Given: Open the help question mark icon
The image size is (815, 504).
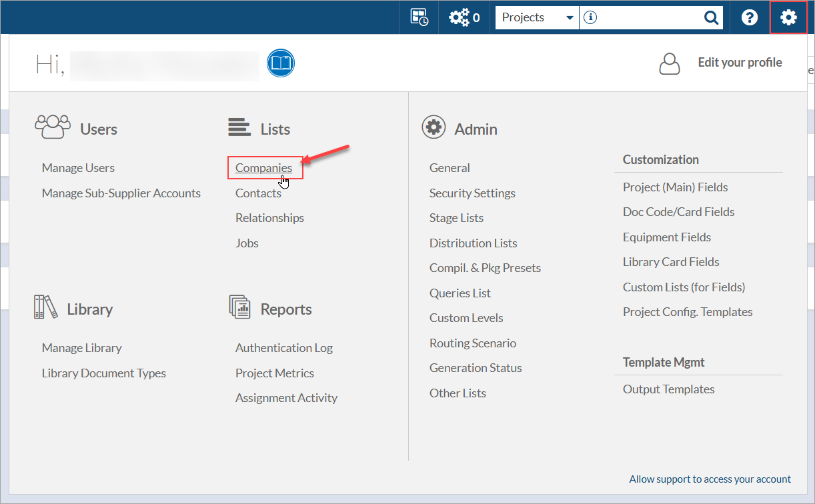Looking at the screenshot, I should (750, 18).
